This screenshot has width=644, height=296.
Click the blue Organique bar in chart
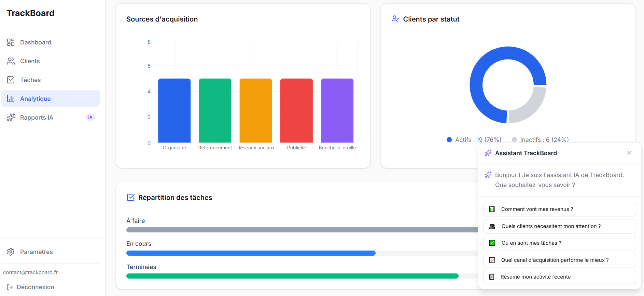174,110
